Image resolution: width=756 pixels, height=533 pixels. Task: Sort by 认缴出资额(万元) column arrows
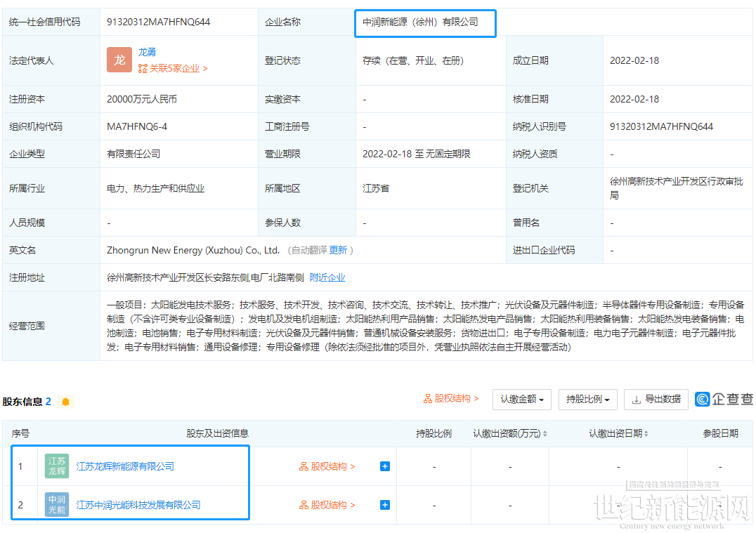coord(545,434)
